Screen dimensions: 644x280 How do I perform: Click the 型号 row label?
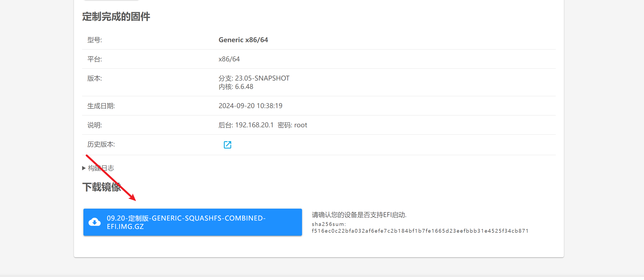[94, 40]
